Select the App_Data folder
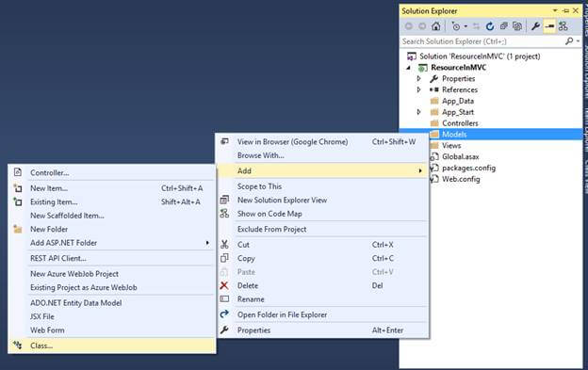This screenshot has height=370, width=588. point(458,101)
